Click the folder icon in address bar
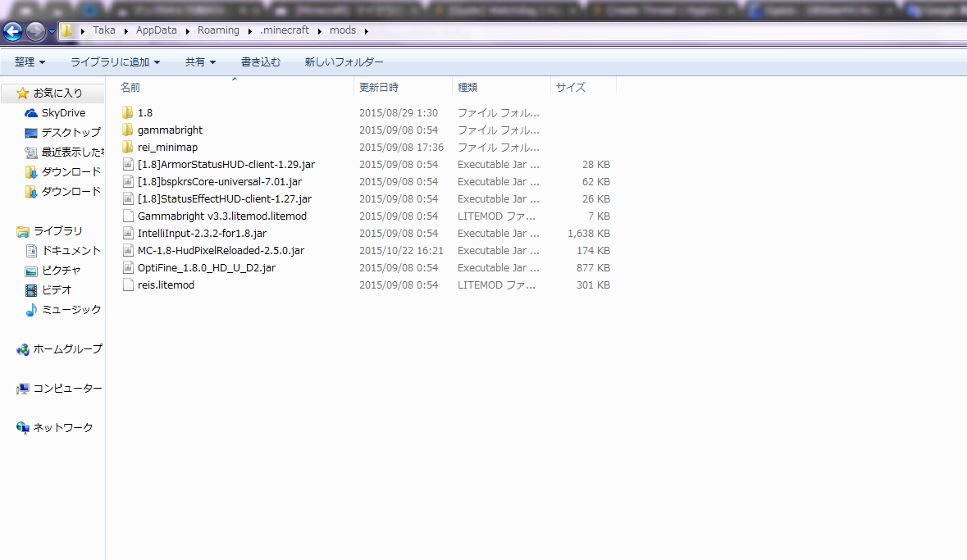 (66, 30)
